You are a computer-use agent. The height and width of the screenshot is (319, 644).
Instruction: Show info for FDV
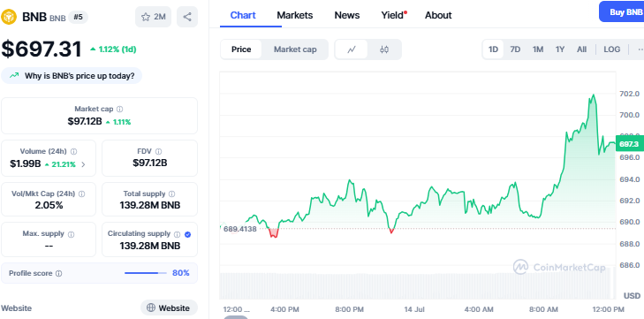(158, 151)
